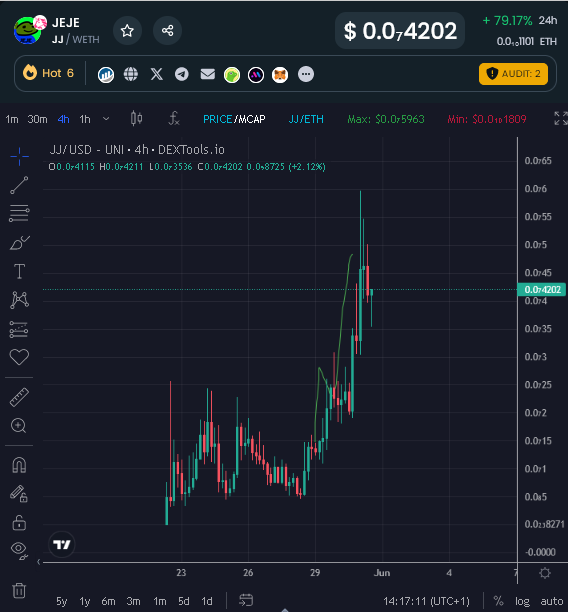Select the brush drawing tool
The image size is (568, 612).
(20, 243)
